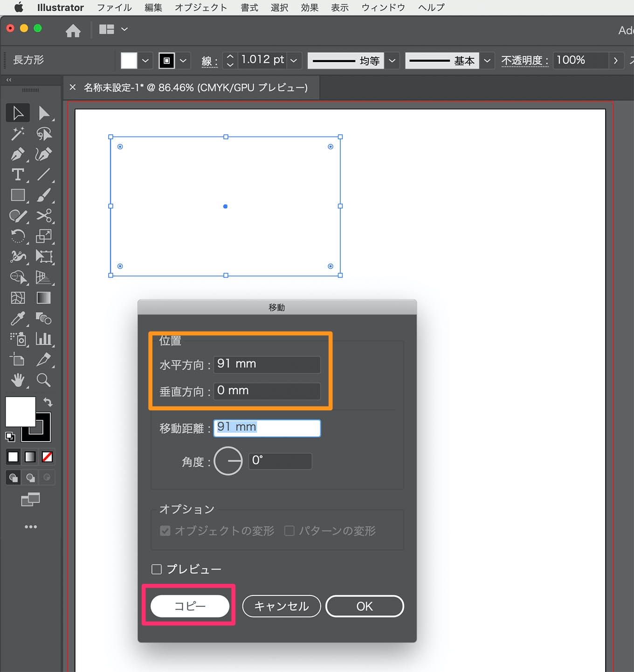The image size is (634, 672).
Task: Select the Paintbrush tool
Action: 44,195
